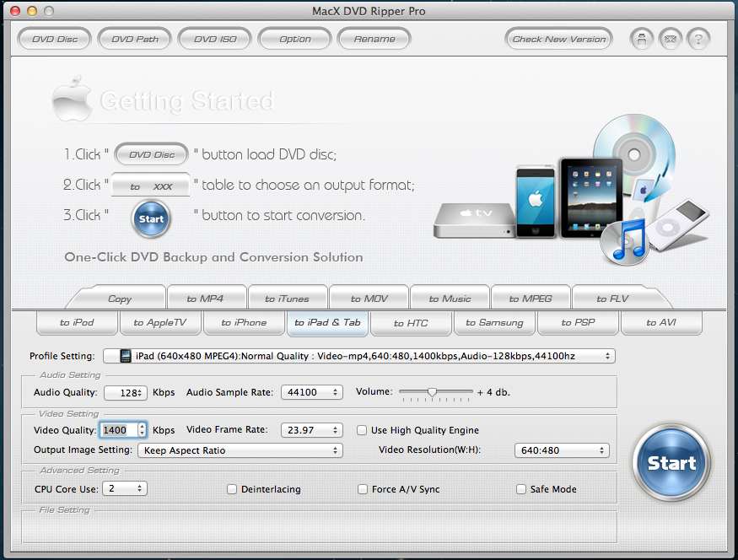
Task: Open the to HTC tab
Action: pos(411,322)
